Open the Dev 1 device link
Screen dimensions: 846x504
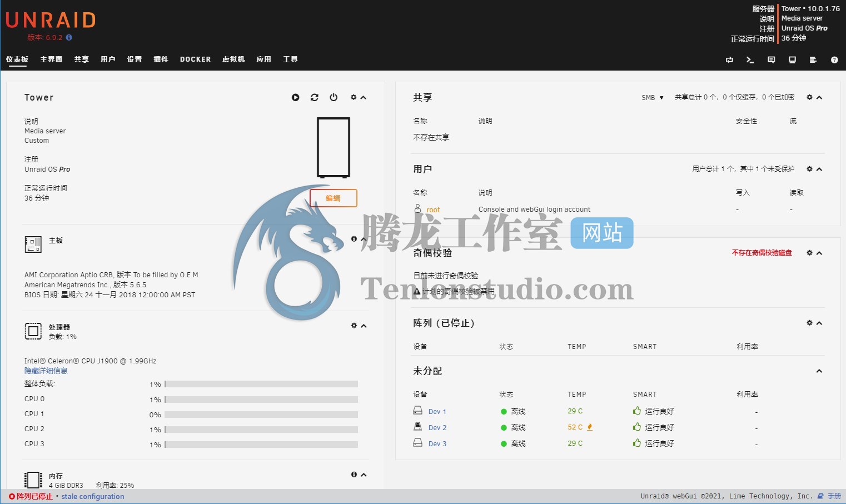[437, 412]
